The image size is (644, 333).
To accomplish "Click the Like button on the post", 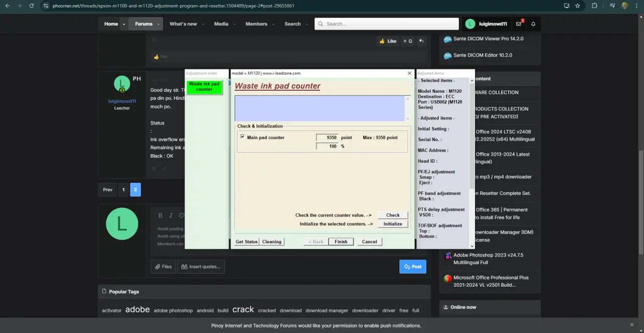I will [388, 41].
